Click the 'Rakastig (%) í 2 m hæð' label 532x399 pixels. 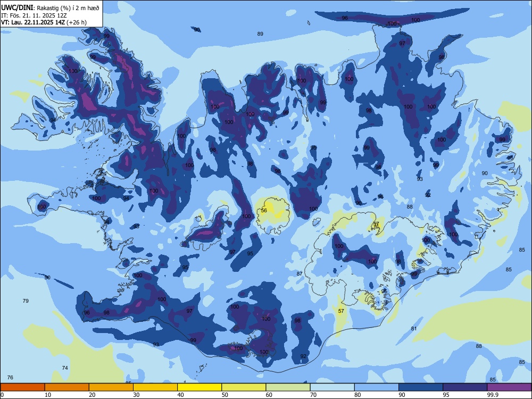(68, 8)
